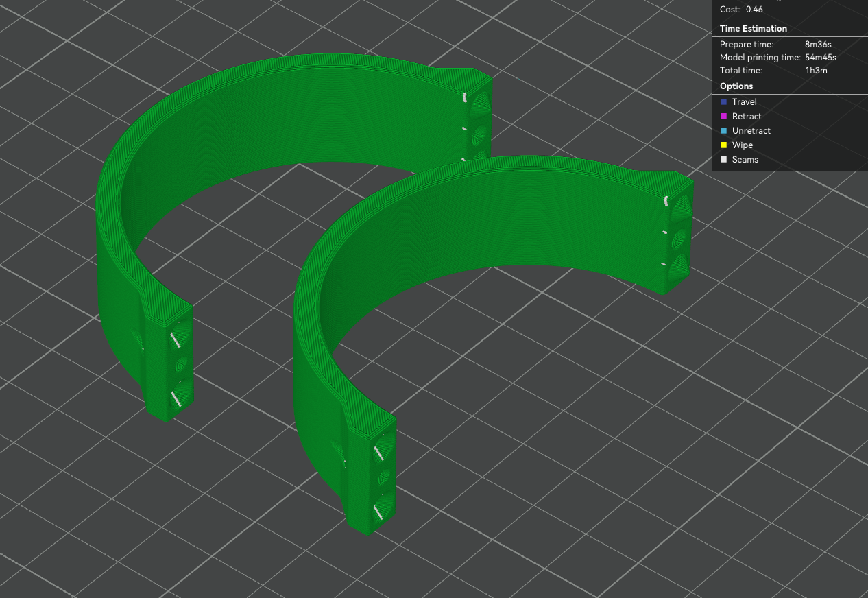
Task: Click the yellow Wipe color square
Action: point(723,145)
